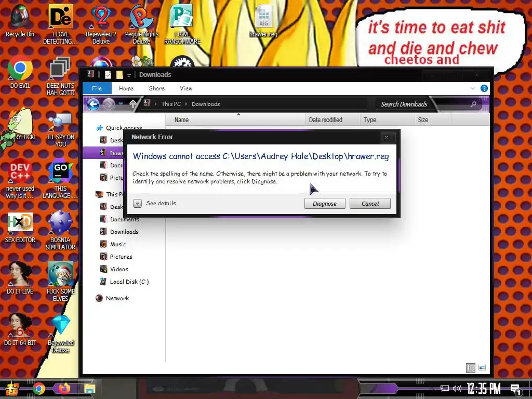
Task: Open the DEEZ NUTS HAH GOTTI shortcut
Action: tap(60, 76)
